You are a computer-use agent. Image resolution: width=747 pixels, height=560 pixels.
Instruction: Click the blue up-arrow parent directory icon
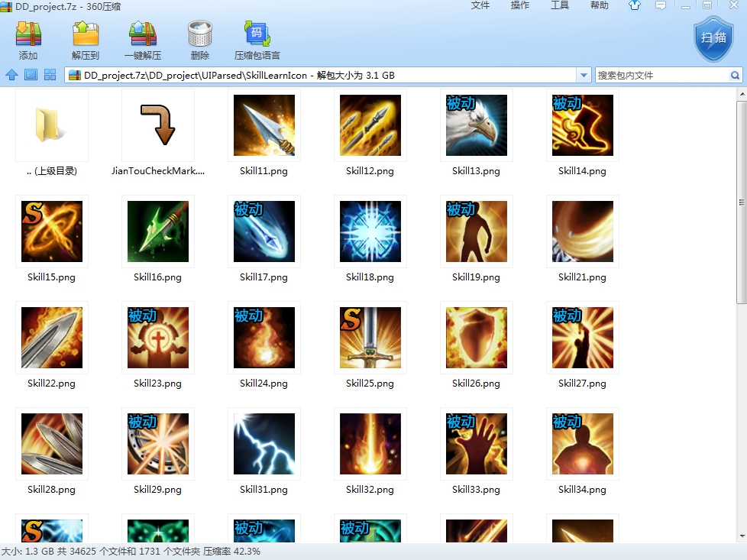point(11,75)
